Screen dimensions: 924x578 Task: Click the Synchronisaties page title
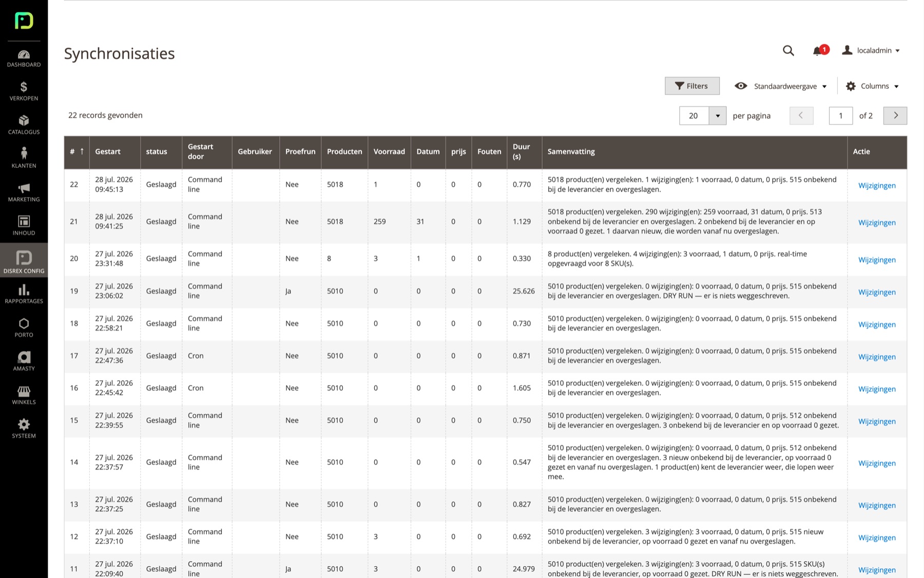pyautogui.click(x=119, y=53)
